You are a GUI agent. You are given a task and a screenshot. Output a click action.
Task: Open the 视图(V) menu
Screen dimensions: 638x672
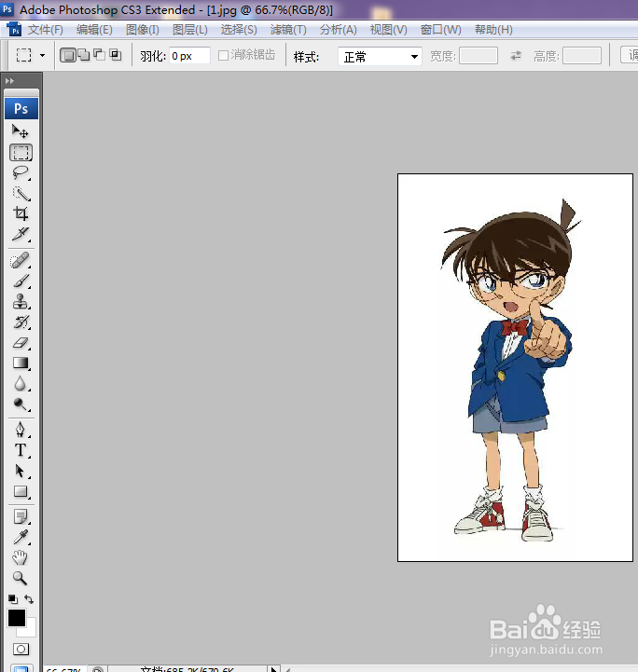click(388, 30)
